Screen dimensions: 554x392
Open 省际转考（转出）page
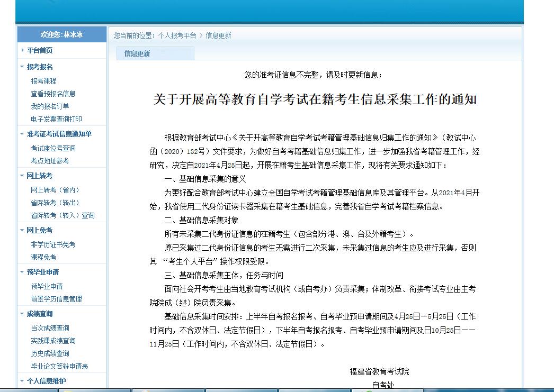(x=56, y=203)
